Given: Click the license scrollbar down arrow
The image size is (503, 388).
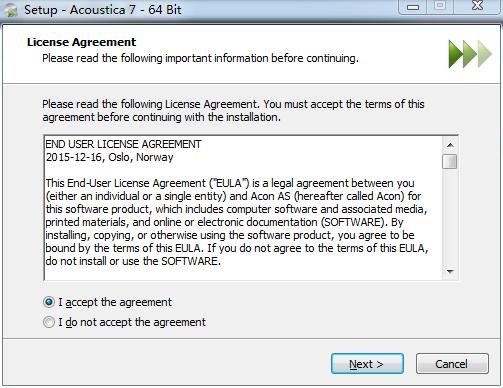Looking at the screenshot, I should pyautogui.click(x=450, y=272).
